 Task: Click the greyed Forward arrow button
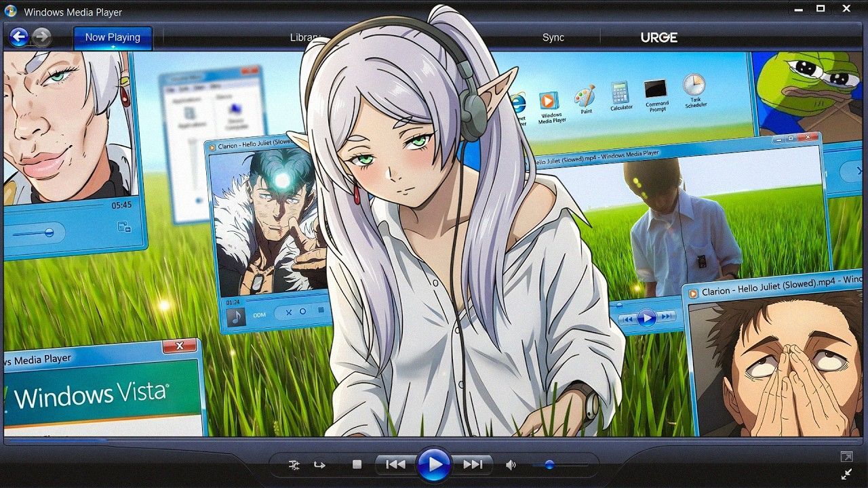coord(42,37)
